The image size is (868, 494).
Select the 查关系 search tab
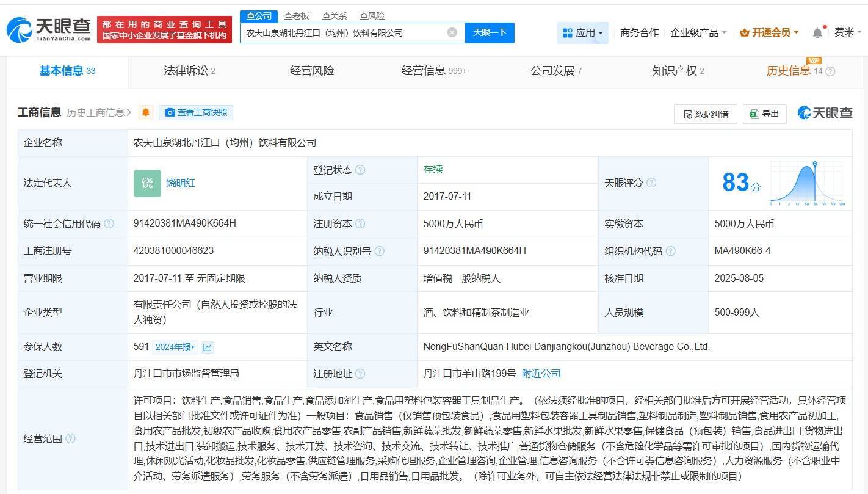(x=335, y=16)
